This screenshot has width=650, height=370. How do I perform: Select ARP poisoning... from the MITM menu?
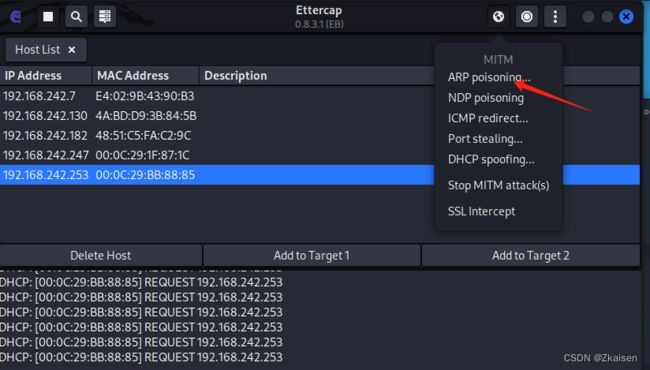click(489, 77)
